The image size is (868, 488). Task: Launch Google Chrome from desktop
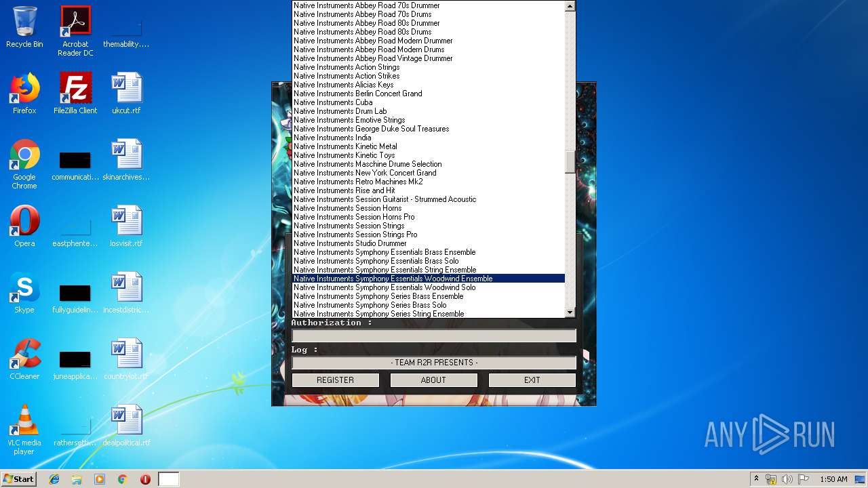(24, 164)
